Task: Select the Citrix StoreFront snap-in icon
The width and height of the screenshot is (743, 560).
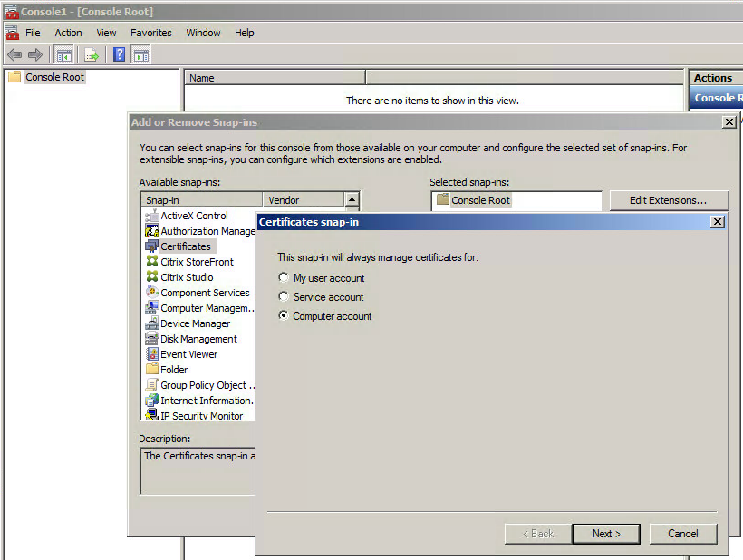Action: tap(152, 262)
